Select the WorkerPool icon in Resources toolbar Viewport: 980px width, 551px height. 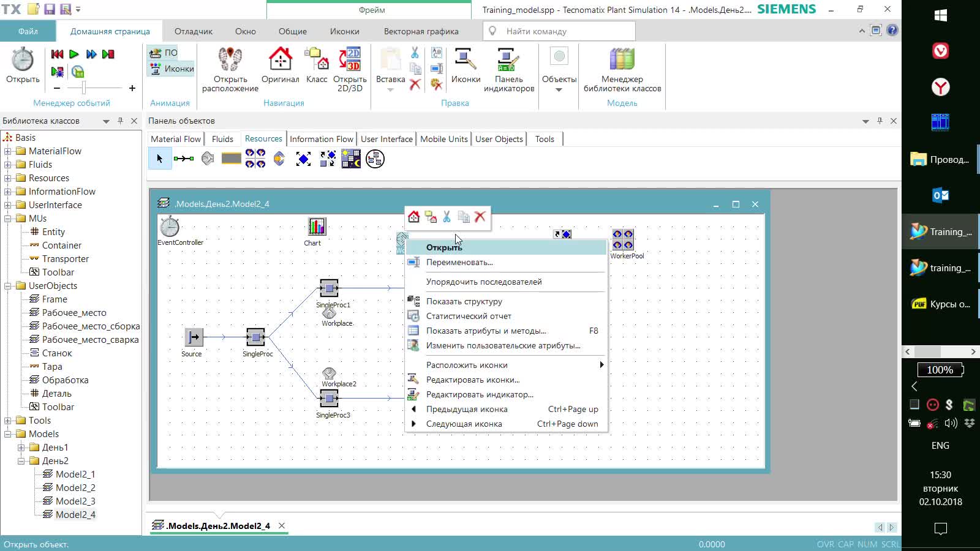coord(255,159)
